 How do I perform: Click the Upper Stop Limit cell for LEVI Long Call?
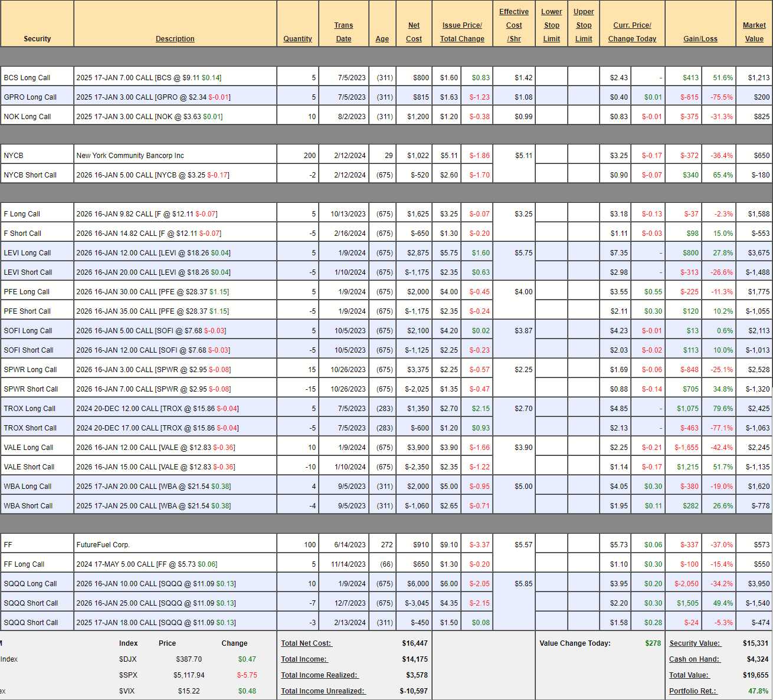[584, 253]
